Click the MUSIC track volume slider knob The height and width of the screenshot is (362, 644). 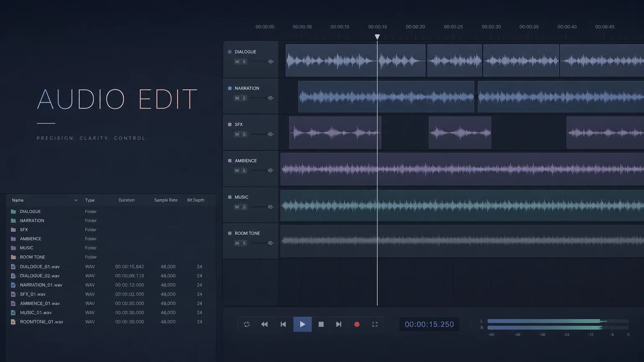pos(270,207)
